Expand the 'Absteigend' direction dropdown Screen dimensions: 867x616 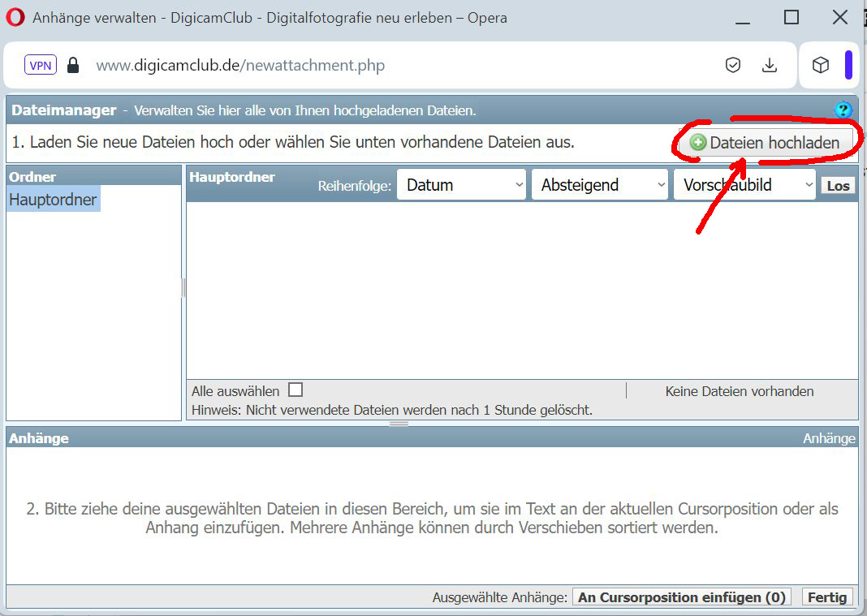[599, 185]
